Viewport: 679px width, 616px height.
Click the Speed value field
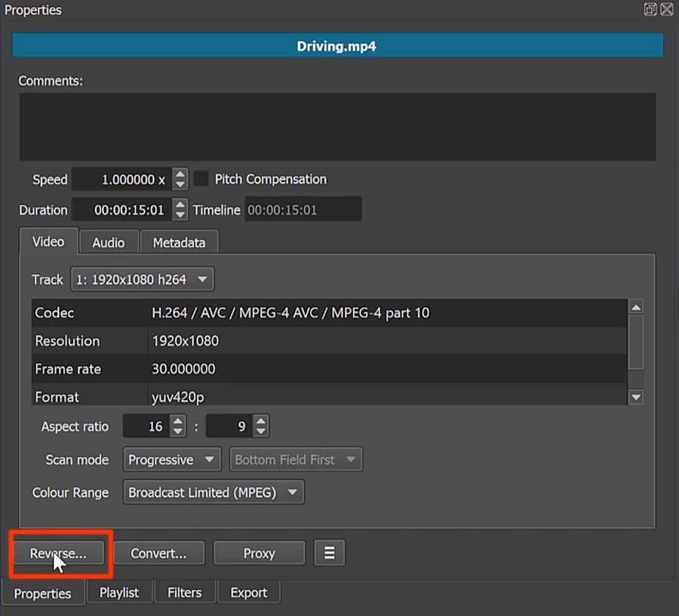coord(122,180)
